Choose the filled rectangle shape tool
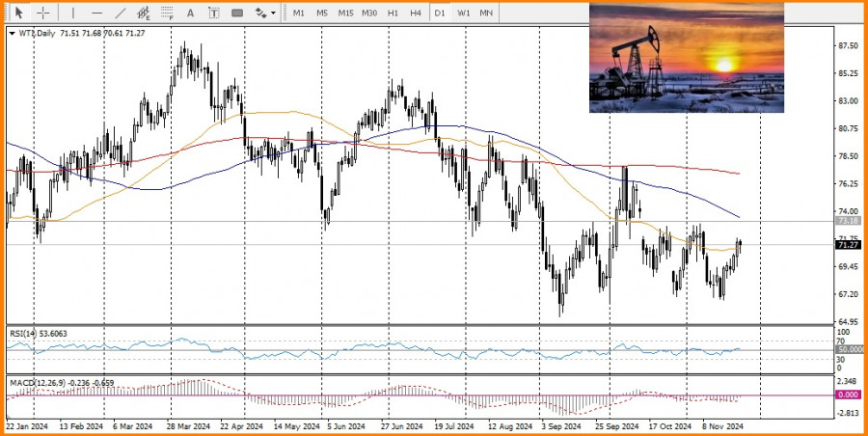This screenshot has width=868, height=436. (x=237, y=13)
